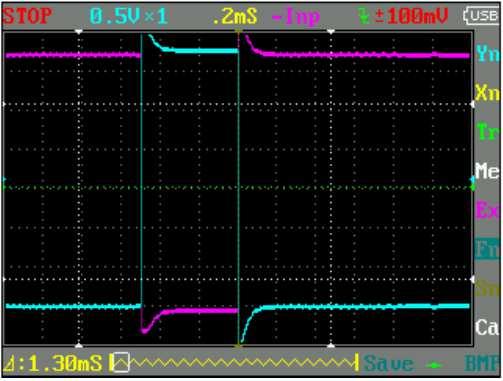The width and height of the screenshot is (503, 381).
Task: Toggle the STOP run state indicator
Action: (x=28, y=16)
